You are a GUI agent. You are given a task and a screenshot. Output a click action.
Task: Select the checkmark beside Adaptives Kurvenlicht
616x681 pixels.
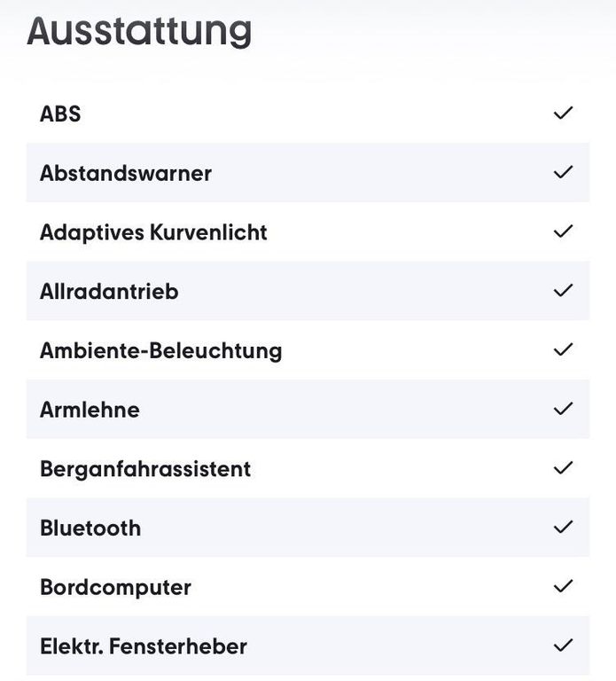pos(563,231)
